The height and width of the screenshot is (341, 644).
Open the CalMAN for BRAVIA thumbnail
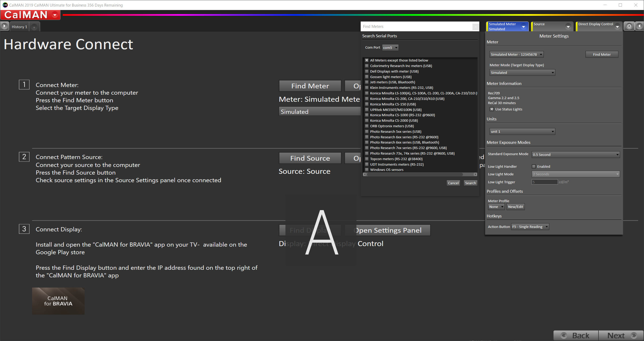(x=58, y=301)
